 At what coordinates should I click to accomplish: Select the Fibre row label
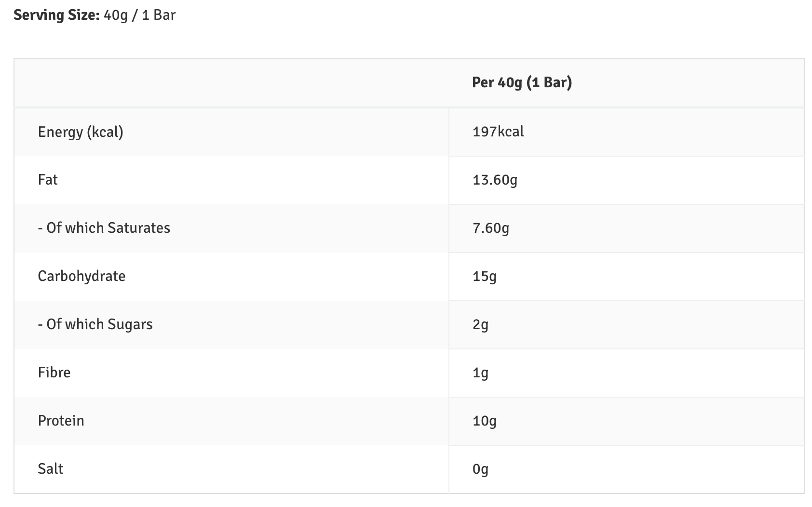click(54, 373)
